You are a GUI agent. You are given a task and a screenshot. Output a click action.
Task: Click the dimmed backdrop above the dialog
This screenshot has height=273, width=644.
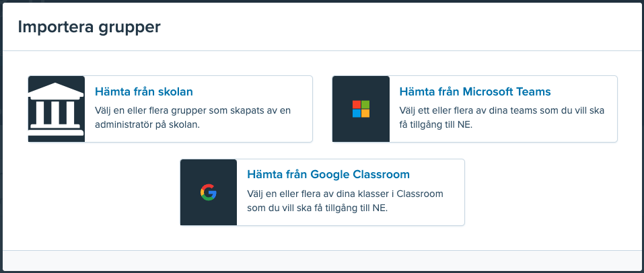(x=322, y=1)
